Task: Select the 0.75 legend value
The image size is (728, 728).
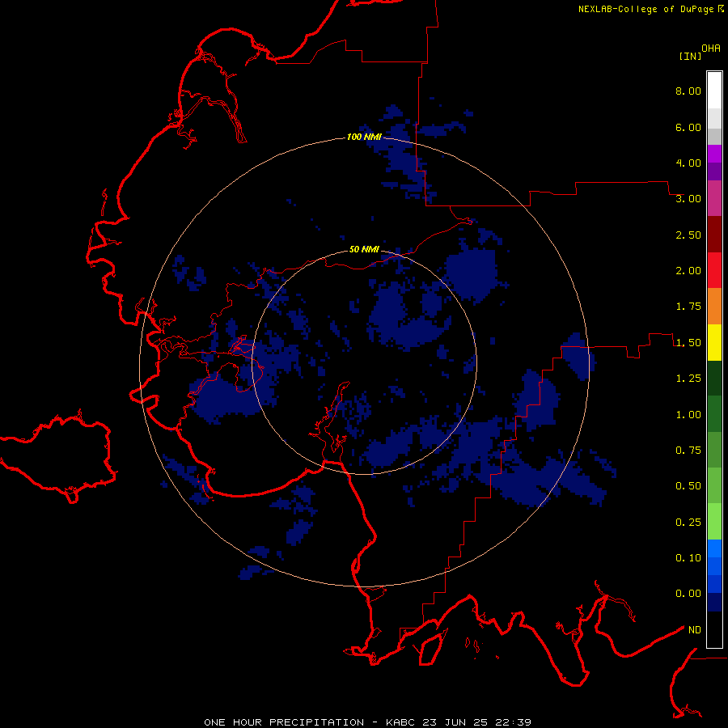Action: (688, 451)
